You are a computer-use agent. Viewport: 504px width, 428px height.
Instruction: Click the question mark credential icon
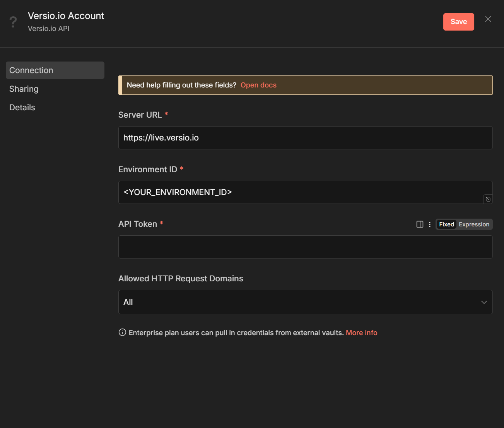pos(13,21)
